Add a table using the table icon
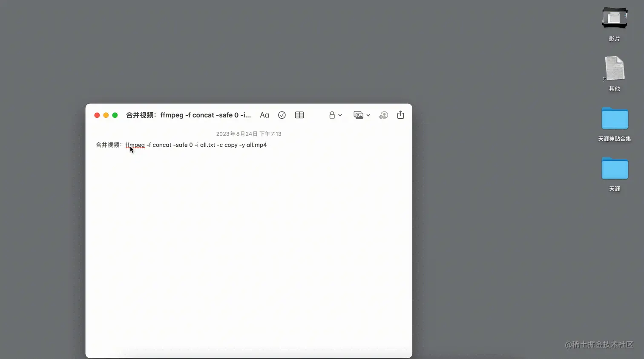Image resolution: width=644 pixels, height=359 pixels. point(299,115)
